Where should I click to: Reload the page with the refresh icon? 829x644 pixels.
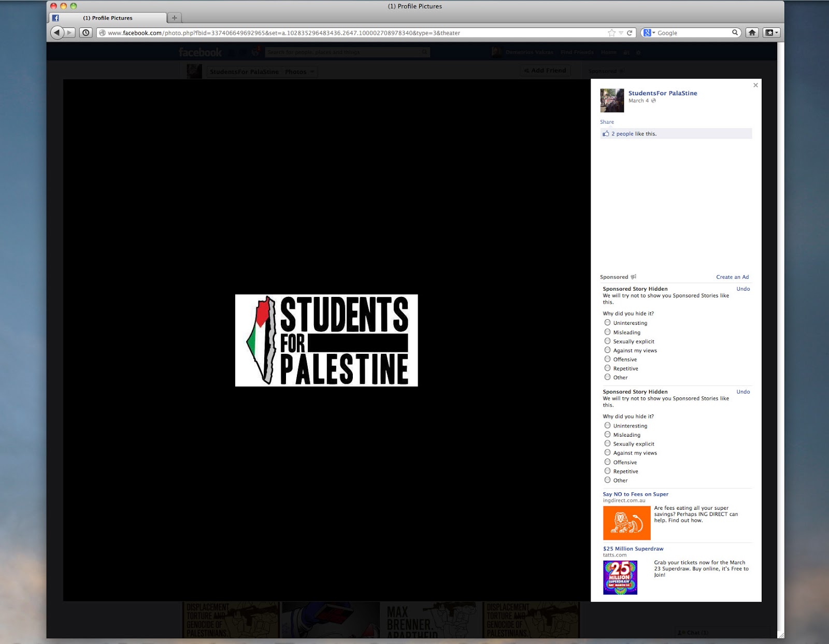[630, 33]
